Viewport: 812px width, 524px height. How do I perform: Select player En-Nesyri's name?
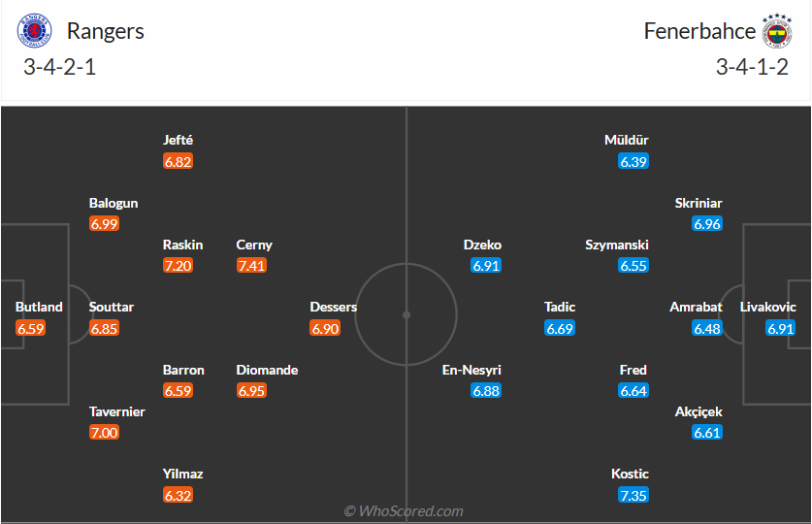(x=472, y=370)
